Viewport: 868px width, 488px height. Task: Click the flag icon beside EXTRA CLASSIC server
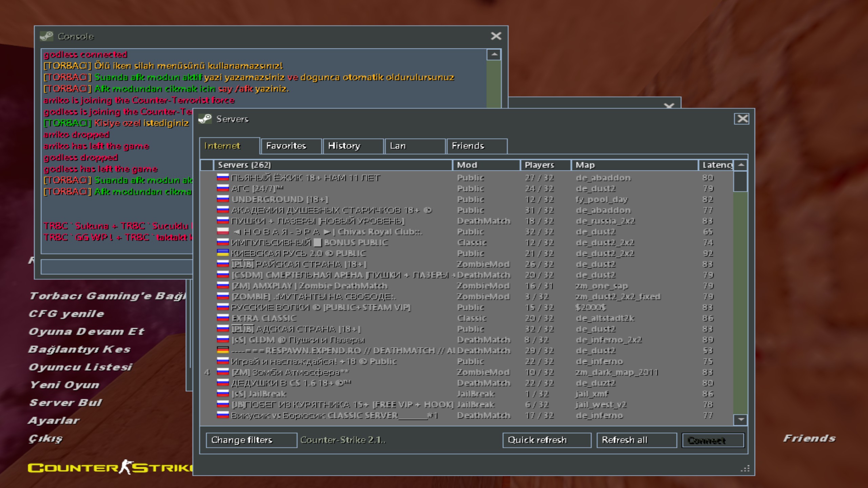(x=223, y=318)
